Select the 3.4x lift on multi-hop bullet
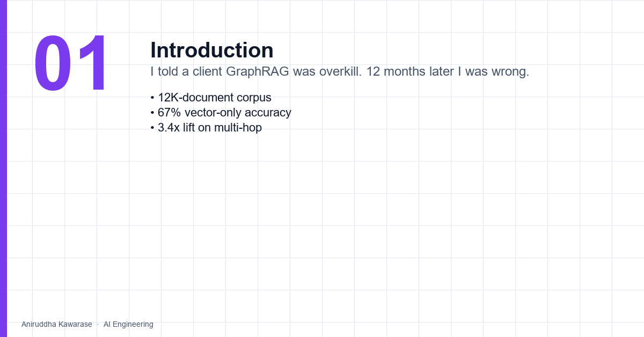644x337 pixels. tap(206, 128)
